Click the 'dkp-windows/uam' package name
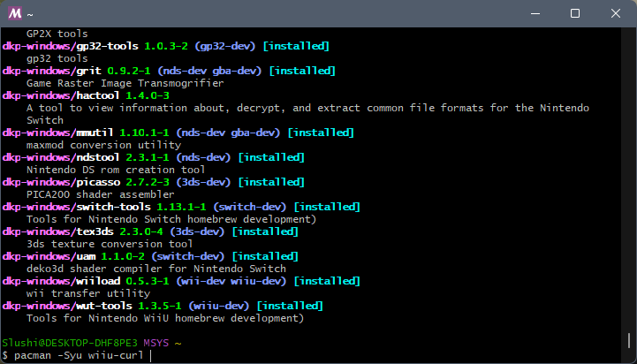 point(49,256)
